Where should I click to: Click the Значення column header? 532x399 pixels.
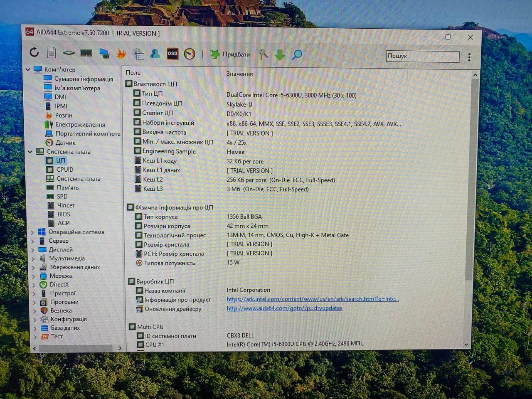coord(239,74)
